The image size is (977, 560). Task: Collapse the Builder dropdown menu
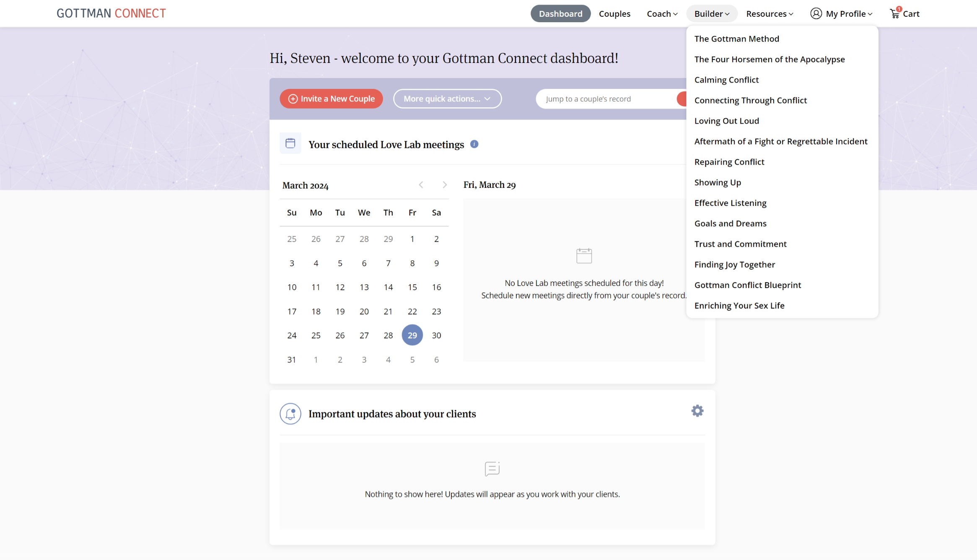tap(712, 14)
